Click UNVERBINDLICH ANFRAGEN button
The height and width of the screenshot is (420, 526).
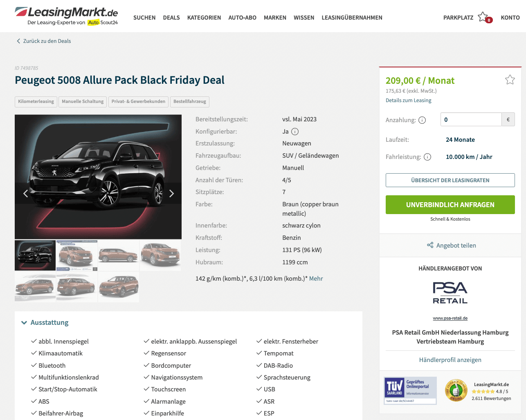[450, 205]
